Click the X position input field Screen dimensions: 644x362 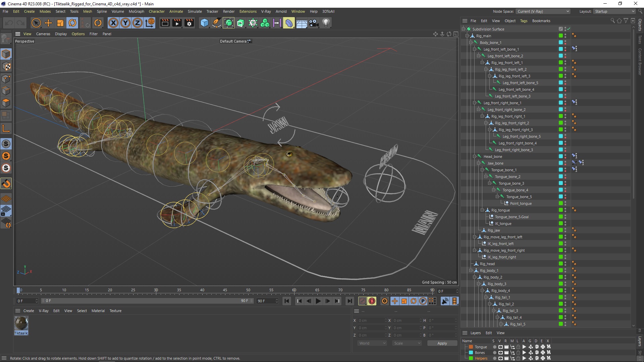(x=372, y=320)
